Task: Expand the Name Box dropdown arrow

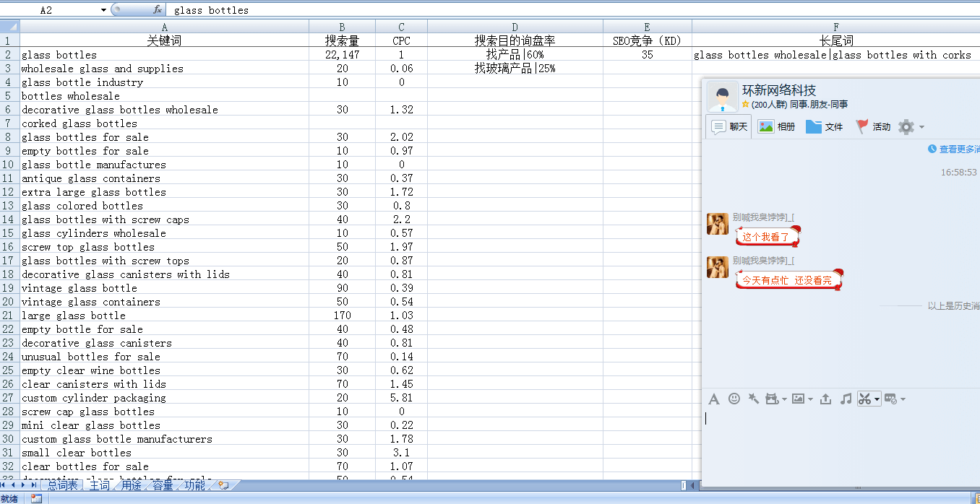Action: (x=104, y=10)
